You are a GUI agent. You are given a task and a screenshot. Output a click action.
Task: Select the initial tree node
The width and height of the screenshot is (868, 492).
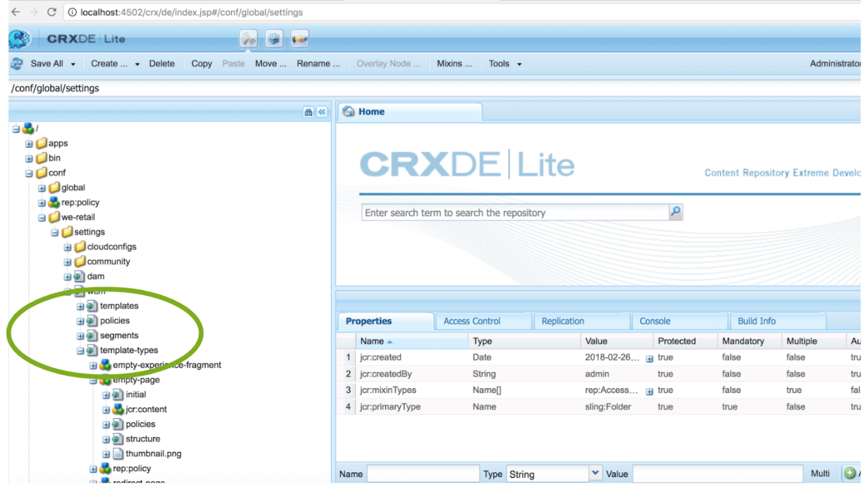tap(136, 394)
